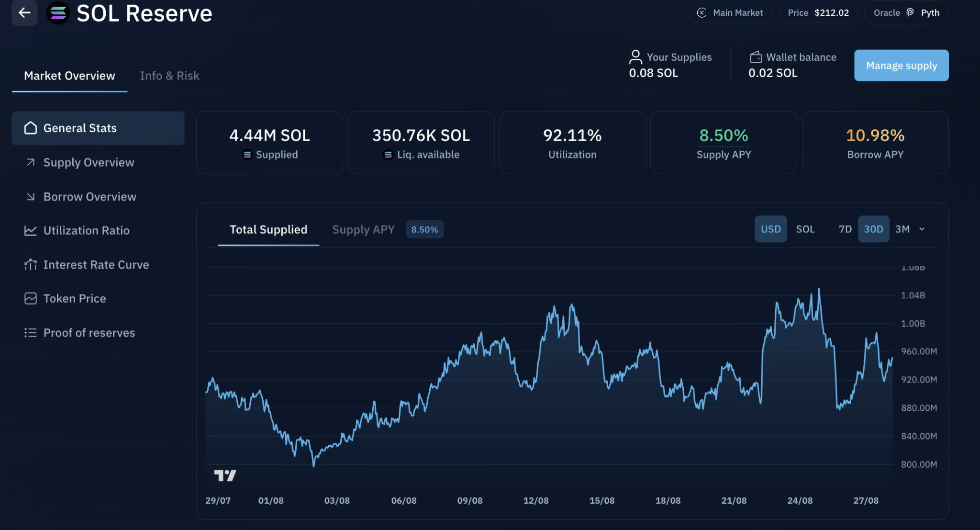Open Proof of reserves list
This screenshot has height=530, width=980.
pyautogui.click(x=89, y=332)
